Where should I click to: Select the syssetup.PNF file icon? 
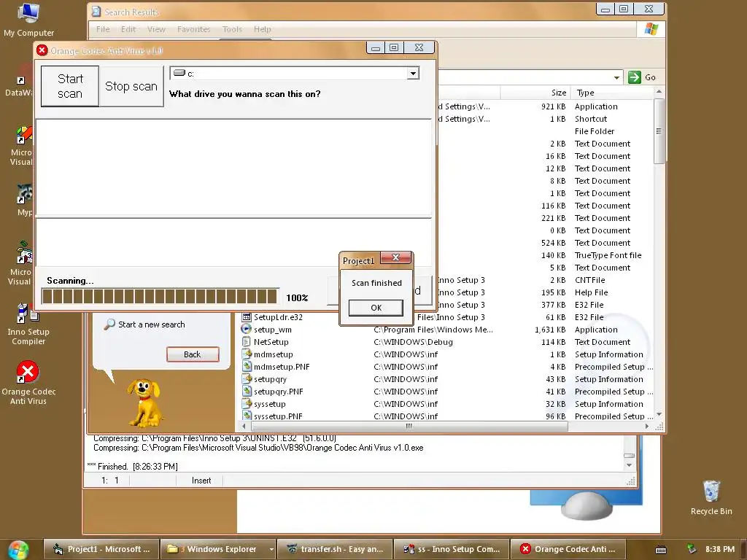[x=247, y=416]
